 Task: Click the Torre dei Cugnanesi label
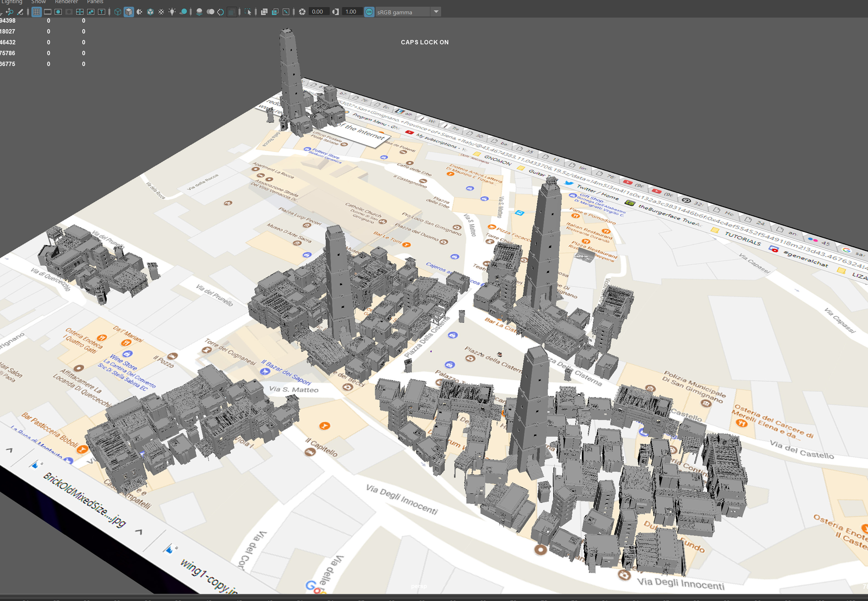click(230, 352)
